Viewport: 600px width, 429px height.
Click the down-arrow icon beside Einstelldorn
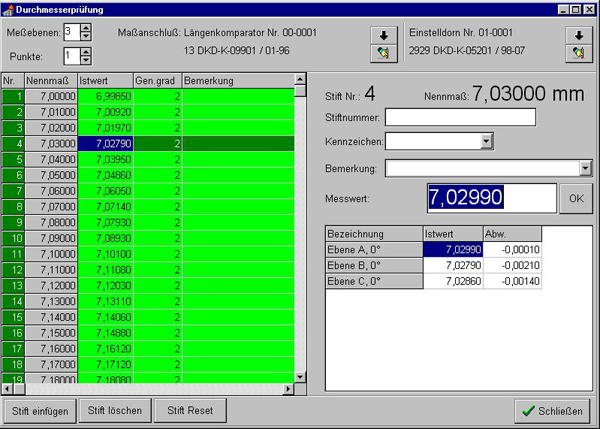pos(579,36)
